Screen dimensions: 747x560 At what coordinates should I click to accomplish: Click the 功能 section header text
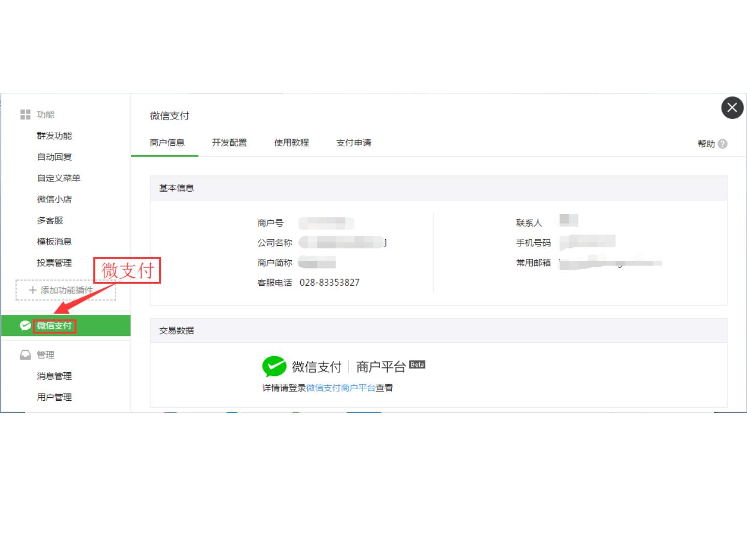(x=46, y=115)
